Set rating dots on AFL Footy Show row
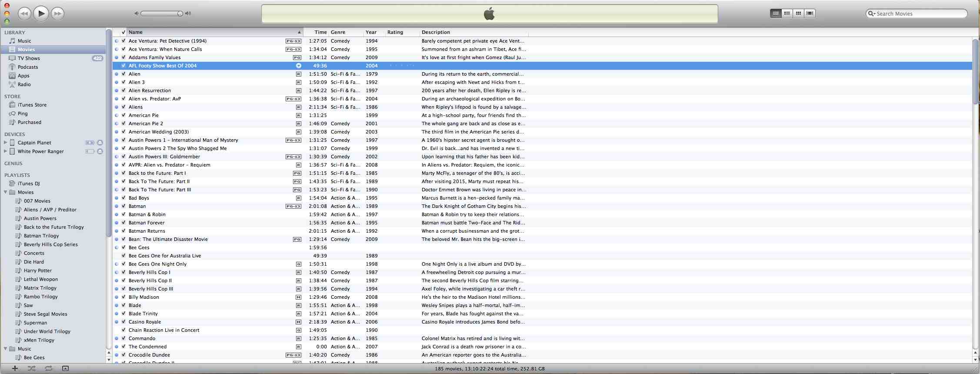The image size is (980, 374). [402, 66]
